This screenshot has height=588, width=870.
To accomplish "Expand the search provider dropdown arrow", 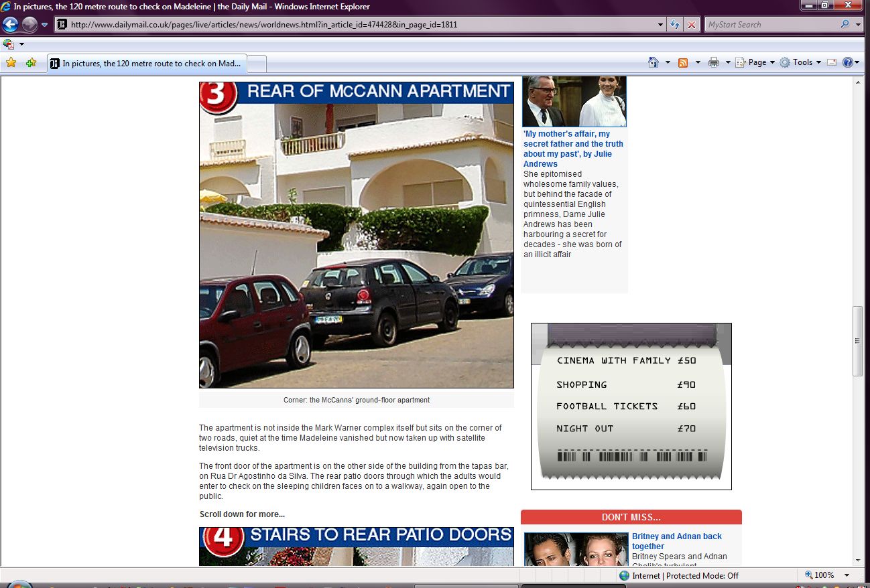I will click(859, 25).
